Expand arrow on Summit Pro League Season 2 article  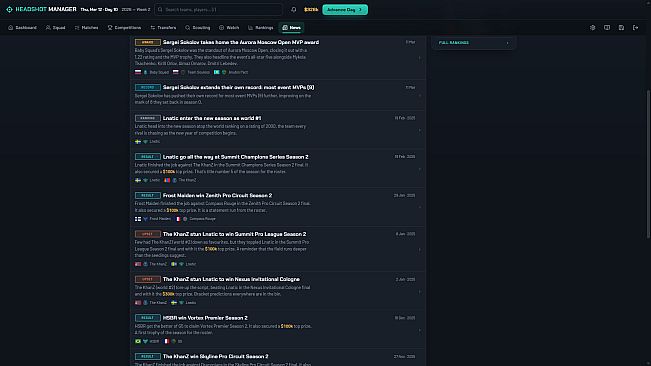pyautogui.click(x=419, y=249)
